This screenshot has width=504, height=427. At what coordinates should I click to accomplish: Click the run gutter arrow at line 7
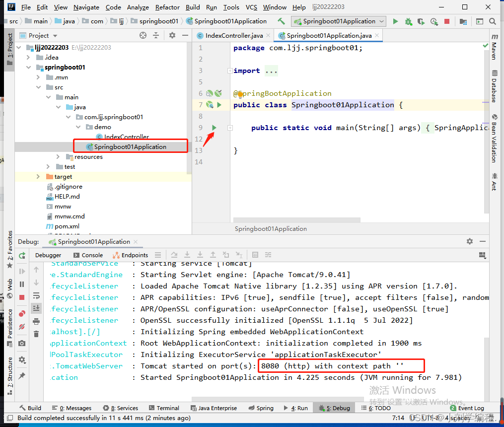click(219, 105)
